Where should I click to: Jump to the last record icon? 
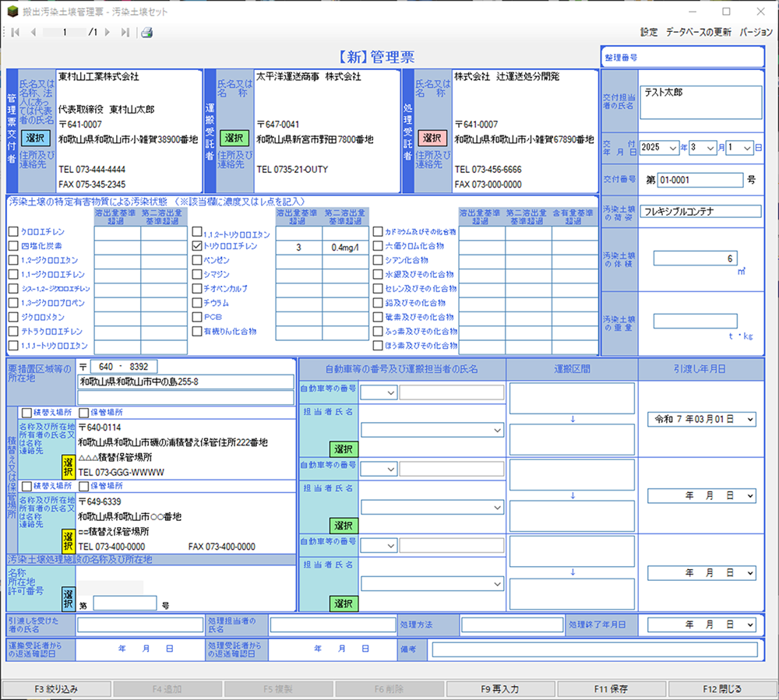coord(125,32)
